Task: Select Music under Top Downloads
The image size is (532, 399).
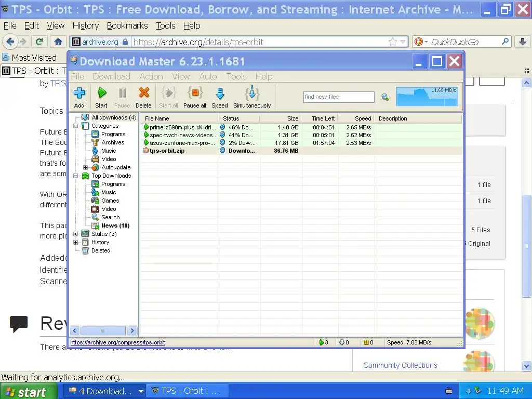Action: (109, 192)
